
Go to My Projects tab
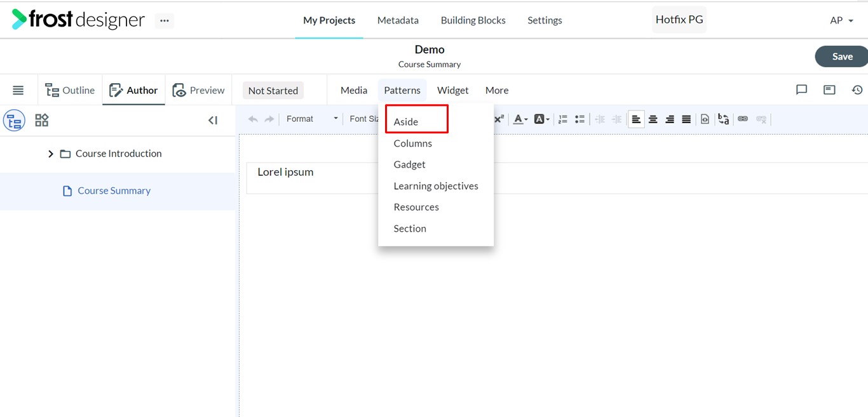click(x=329, y=20)
